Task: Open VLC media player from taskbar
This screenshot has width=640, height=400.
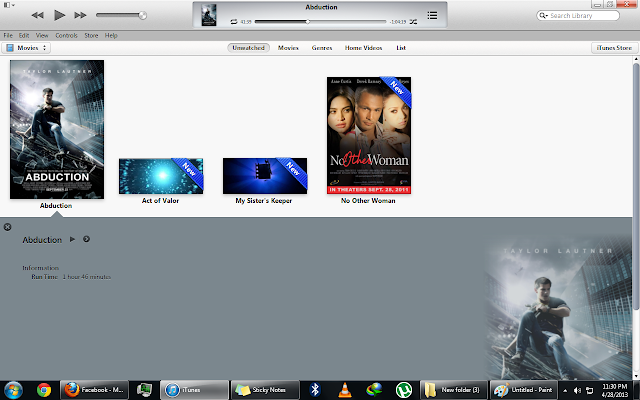Action: coord(345,390)
